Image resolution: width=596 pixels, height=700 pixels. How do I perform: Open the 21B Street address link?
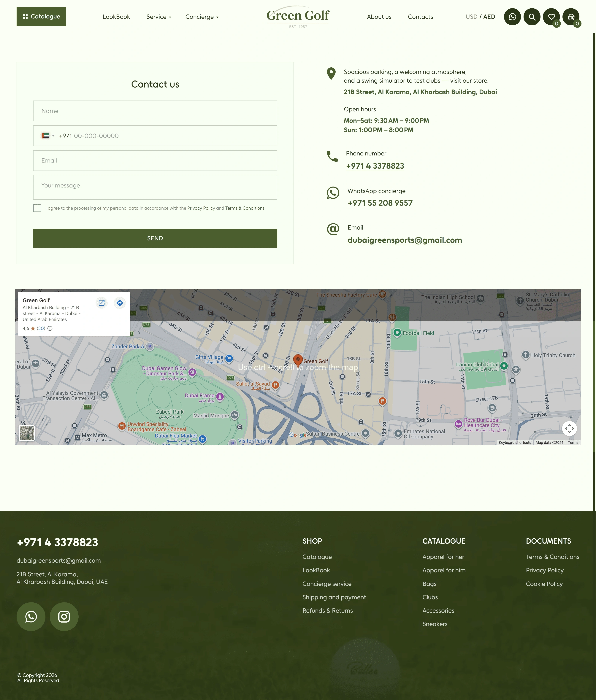pos(420,92)
